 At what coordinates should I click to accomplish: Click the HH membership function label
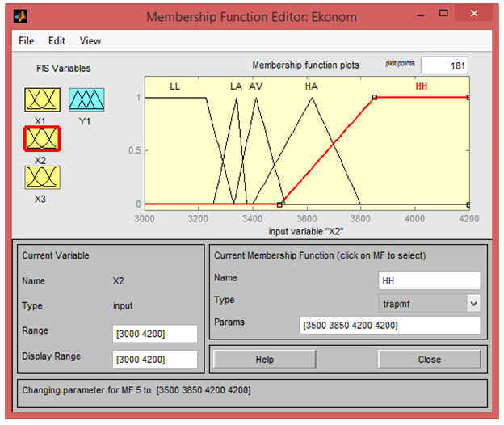click(x=422, y=86)
